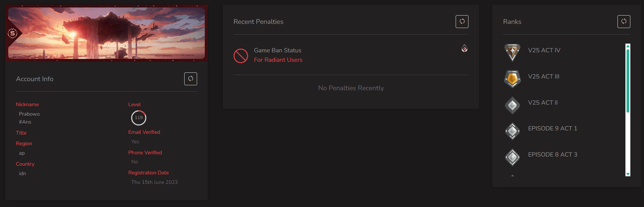
Task: Refresh the Account Info panel
Action: [x=191, y=79]
